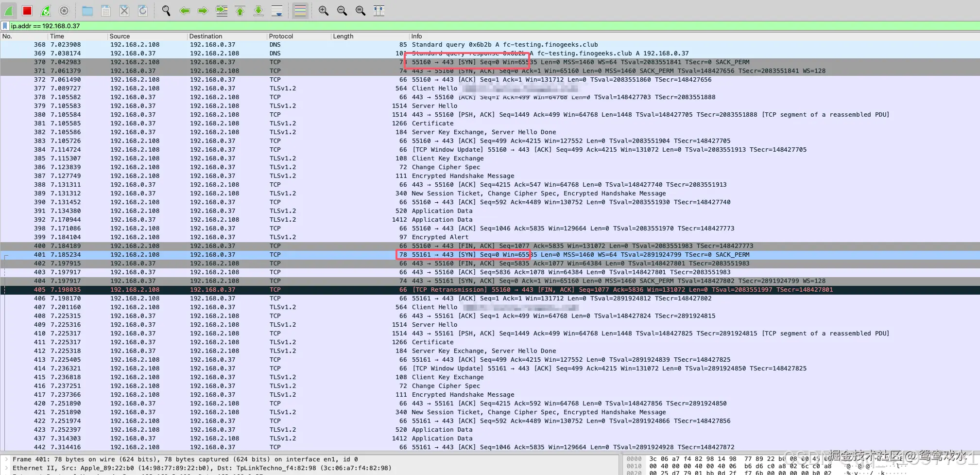Sort by the Protocol column header
Screen dimensions: 980x475
coord(299,36)
